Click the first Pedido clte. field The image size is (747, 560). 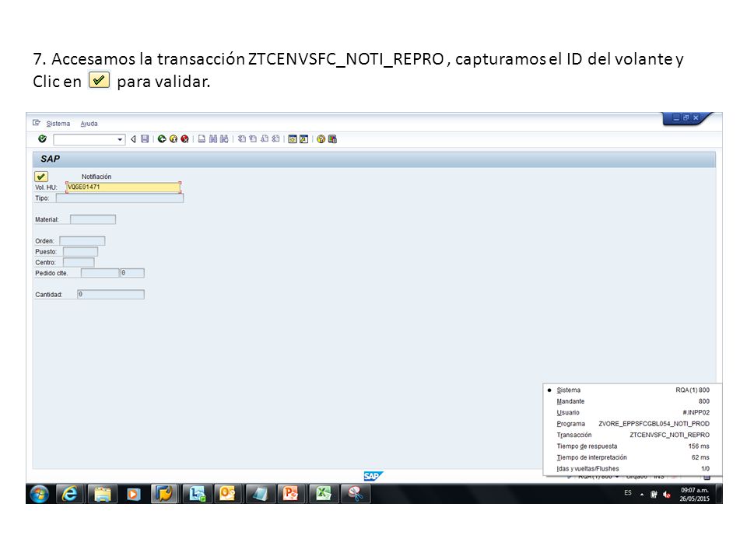[100, 273]
